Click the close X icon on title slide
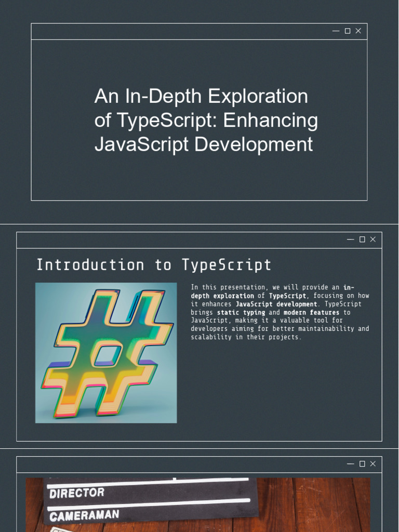 coord(358,31)
